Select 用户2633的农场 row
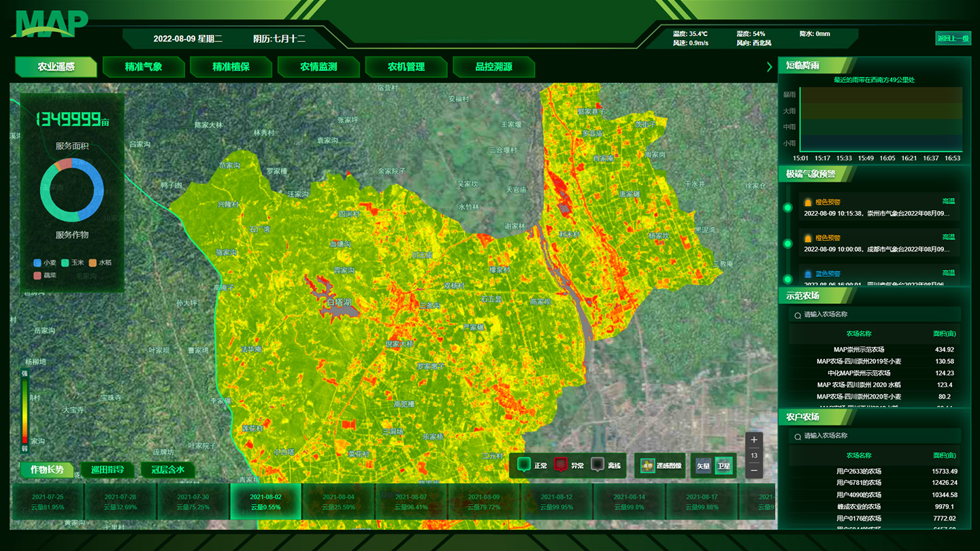Viewport: 980px width, 551px height. (x=875, y=471)
